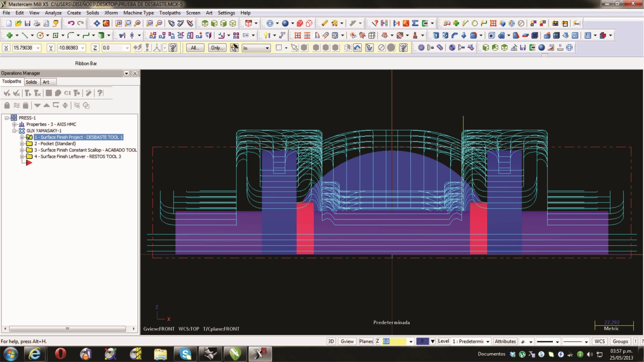The width and height of the screenshot is (644, 362).
Task: Click the Only... selection button
Action: click(x=217, y=48)
